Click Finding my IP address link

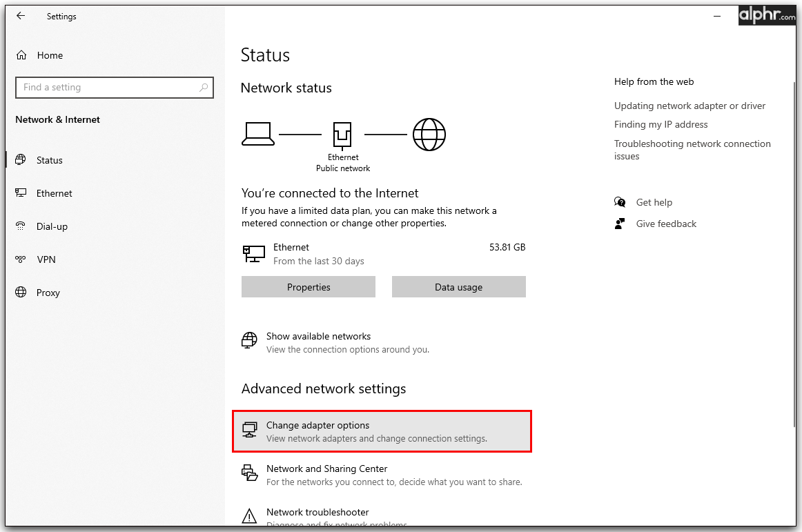click(x=661, y=124)
